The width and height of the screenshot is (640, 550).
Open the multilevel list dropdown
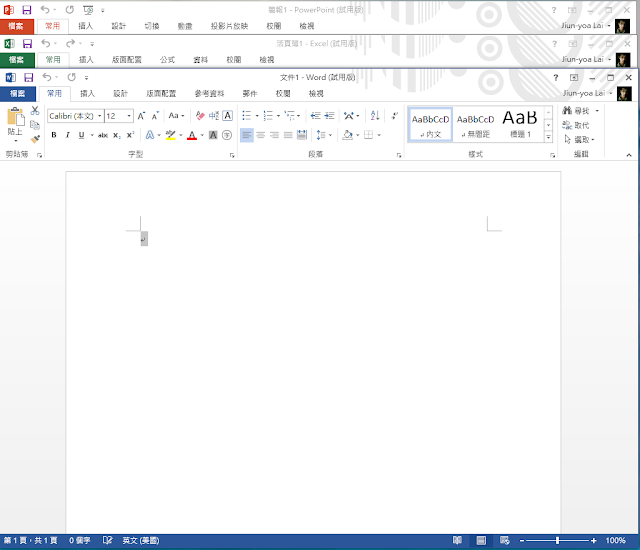pos(298,116)
